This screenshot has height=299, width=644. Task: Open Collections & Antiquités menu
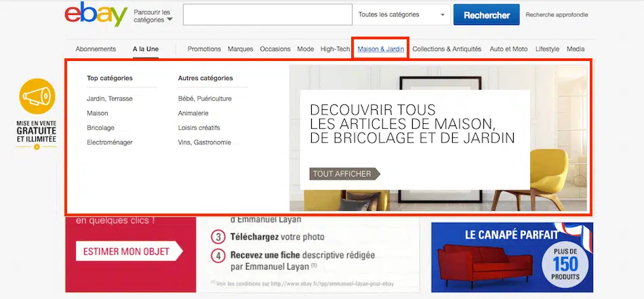pos(447,49)
